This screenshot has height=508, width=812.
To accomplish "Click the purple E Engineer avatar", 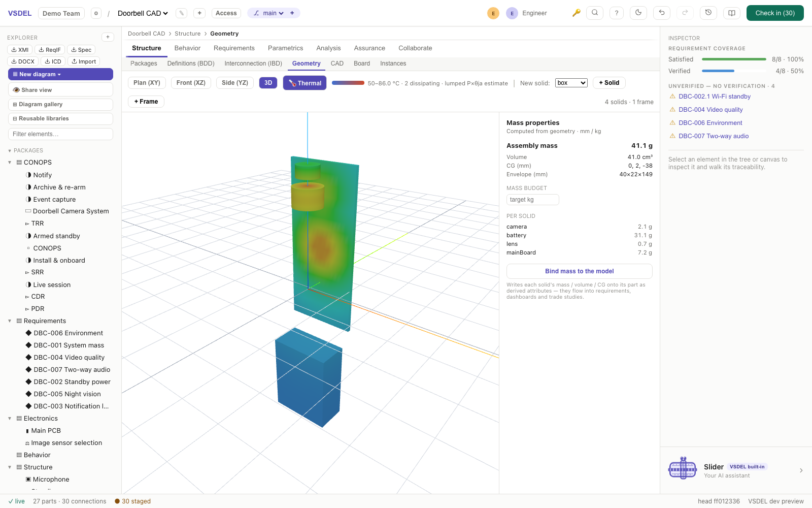I will point(512,13).
